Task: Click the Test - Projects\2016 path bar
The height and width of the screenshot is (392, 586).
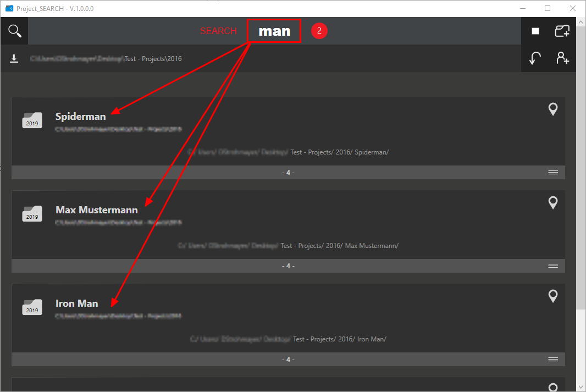Action: coord(106,59)
